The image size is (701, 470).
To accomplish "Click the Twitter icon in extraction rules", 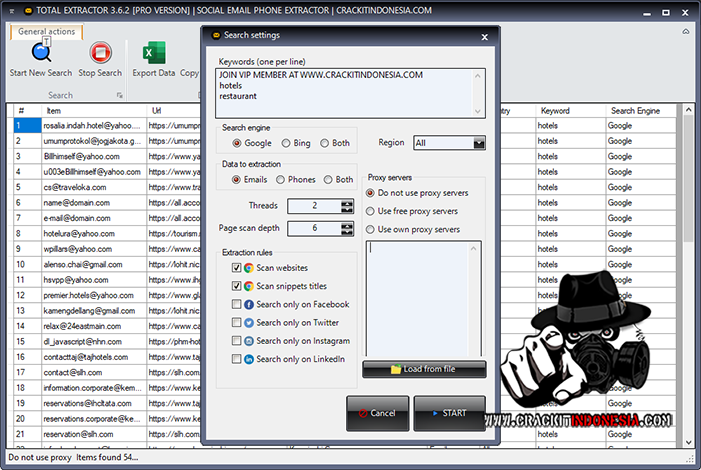I will point(248,323).
